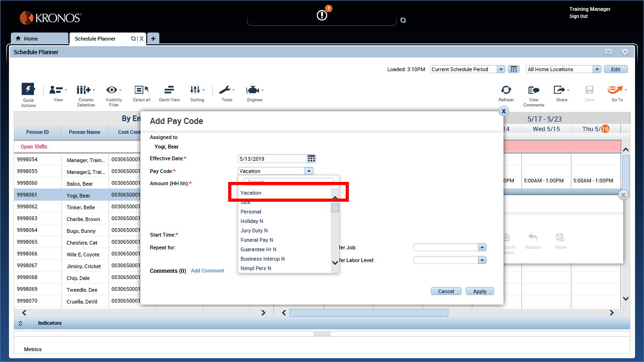
Task: Select the Gantt View icon
Action: click(169, 90)
